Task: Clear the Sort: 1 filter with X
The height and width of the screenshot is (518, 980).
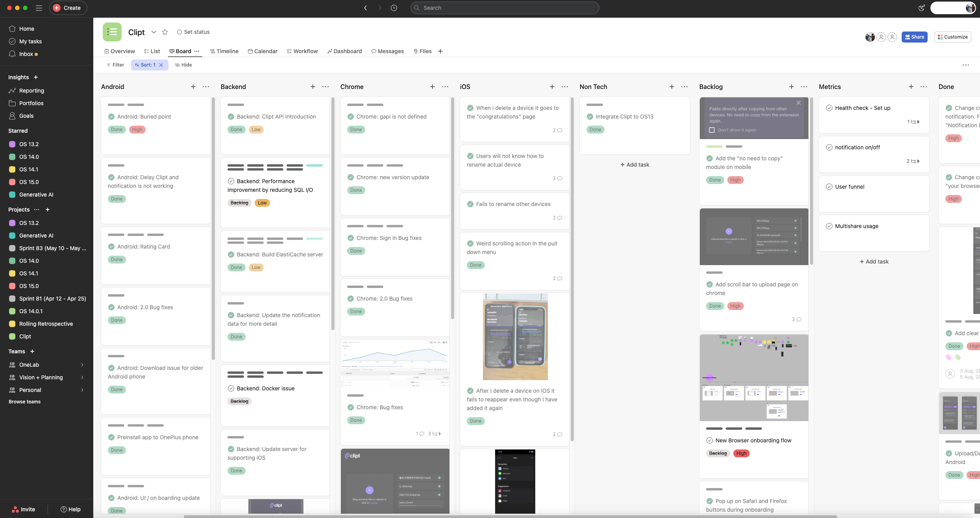Action: [161, 65]
